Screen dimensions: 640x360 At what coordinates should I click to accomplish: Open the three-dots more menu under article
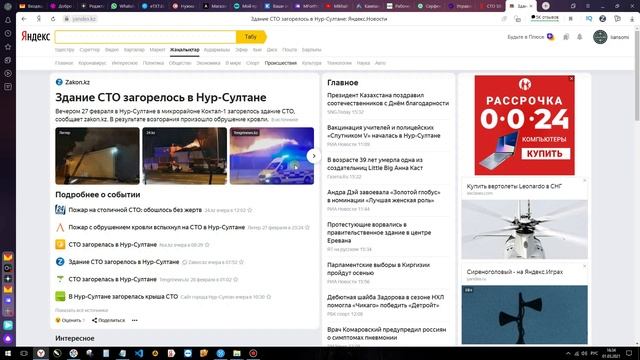pyautogui.click(x=135, y=320)
